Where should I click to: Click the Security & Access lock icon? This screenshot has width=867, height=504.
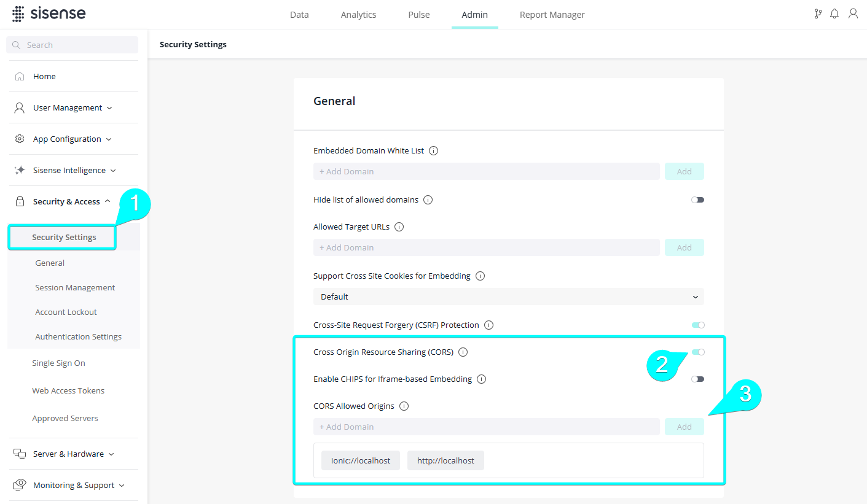click(20, 201)
